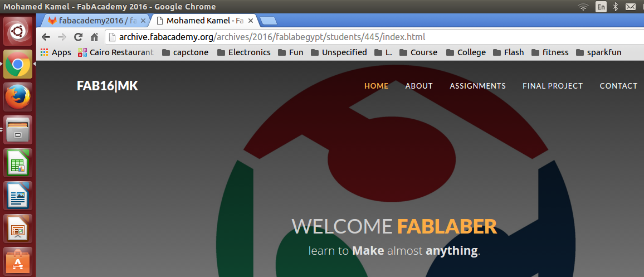
Task: Open the Unspecified bookmarks folder
Action: (x=339, y=52)
